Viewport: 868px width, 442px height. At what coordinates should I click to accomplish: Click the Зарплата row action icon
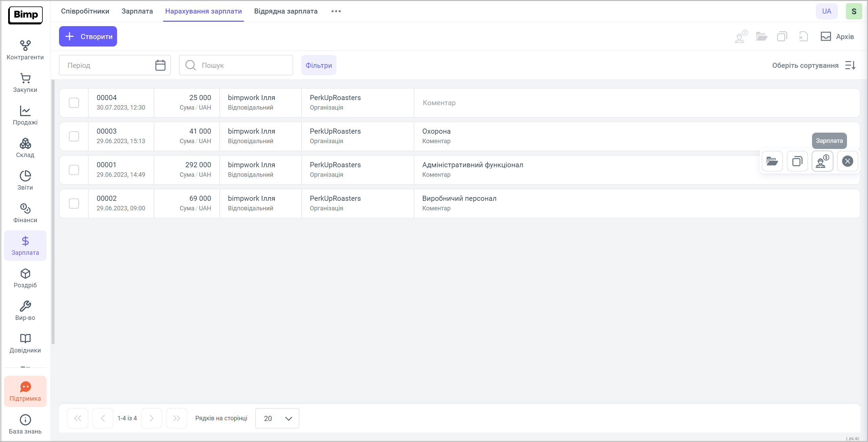[x=822, y=161]
